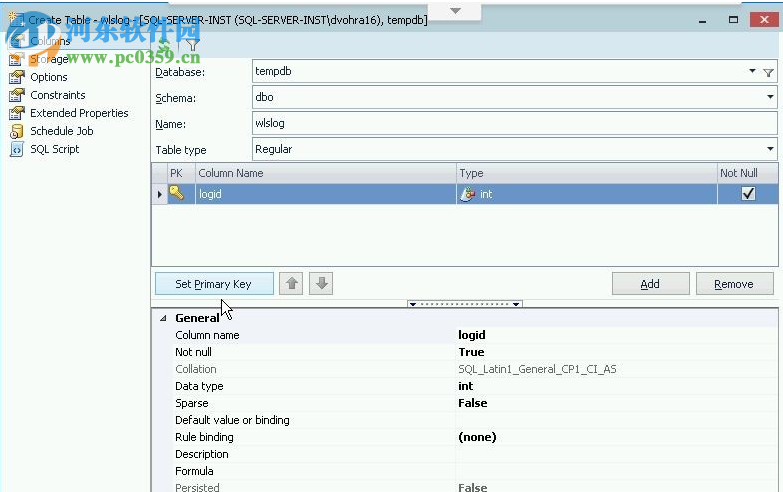Click the Description property row
783x492 pixels.
tap(475, 454)
